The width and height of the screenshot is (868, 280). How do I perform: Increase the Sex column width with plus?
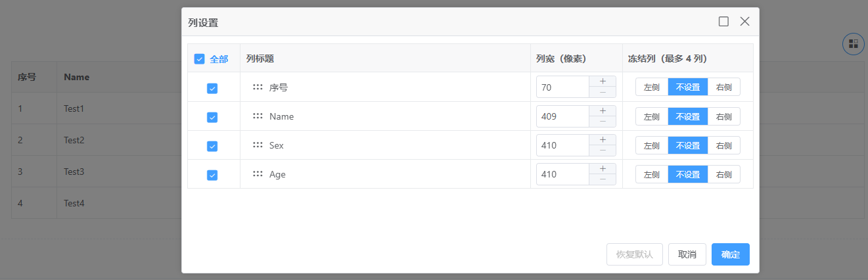pyautogui.click(x=603, y=139)
